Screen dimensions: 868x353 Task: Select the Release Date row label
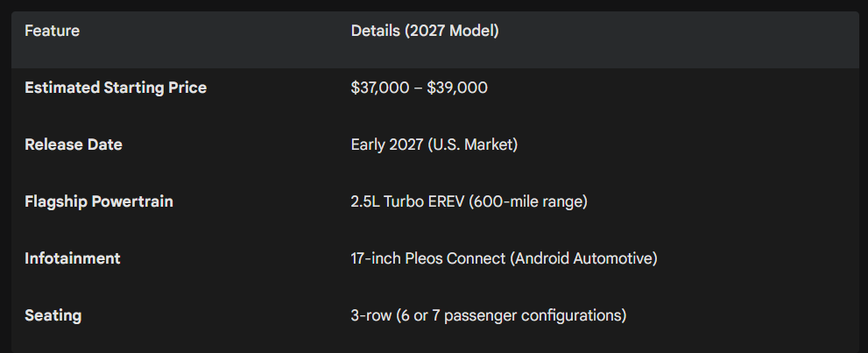(74, 145)
